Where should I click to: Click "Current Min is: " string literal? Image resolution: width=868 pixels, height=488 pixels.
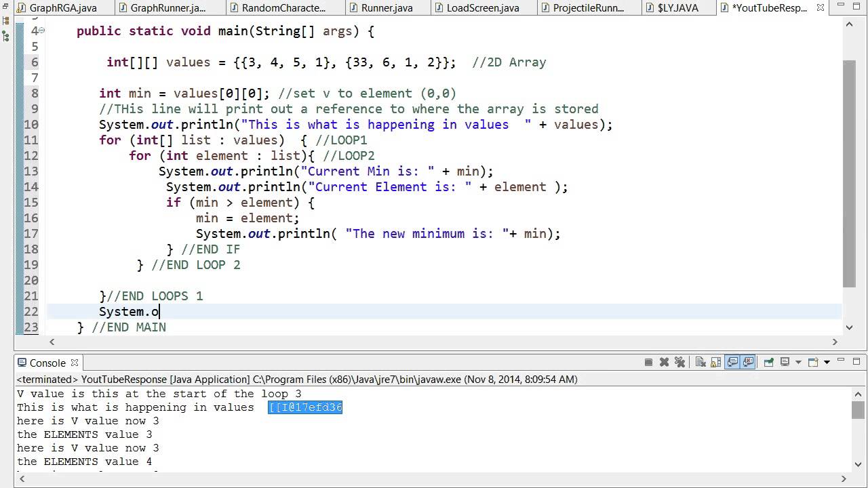(x=368, y=171)
